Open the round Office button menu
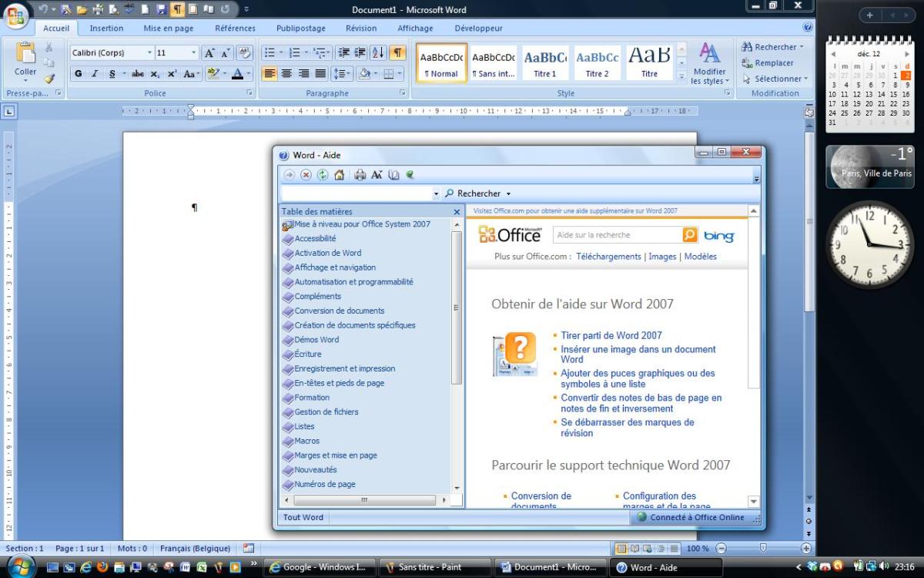The width and height of the screenshot is (924, 578). (x=17, y=15)
